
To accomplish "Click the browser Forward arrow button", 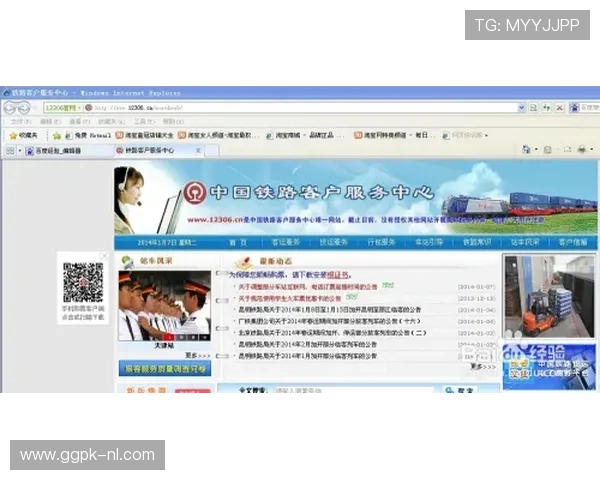I will 24,108.
